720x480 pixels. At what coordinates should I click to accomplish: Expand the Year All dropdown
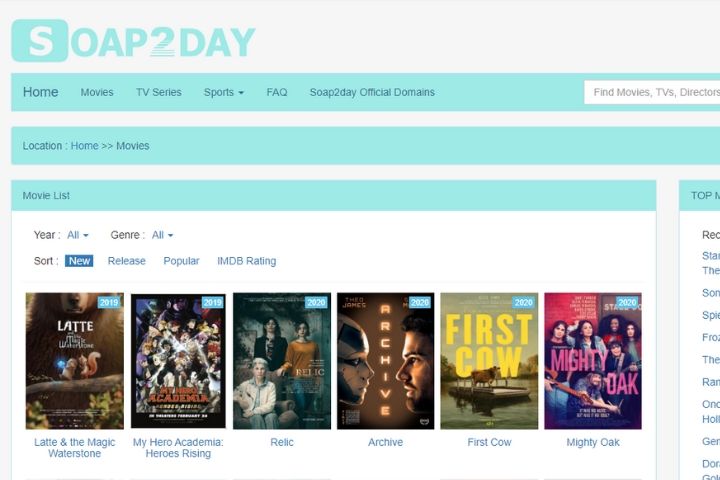(x=78, y=235)
